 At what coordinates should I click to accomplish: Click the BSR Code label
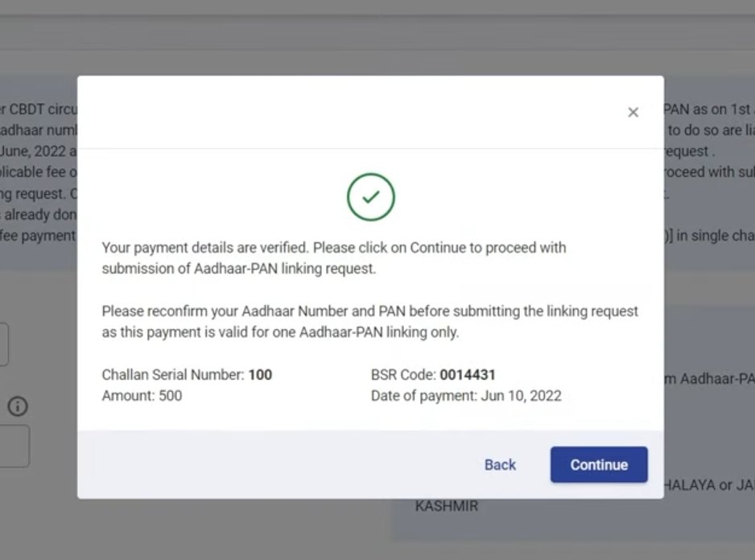[403, 375]
